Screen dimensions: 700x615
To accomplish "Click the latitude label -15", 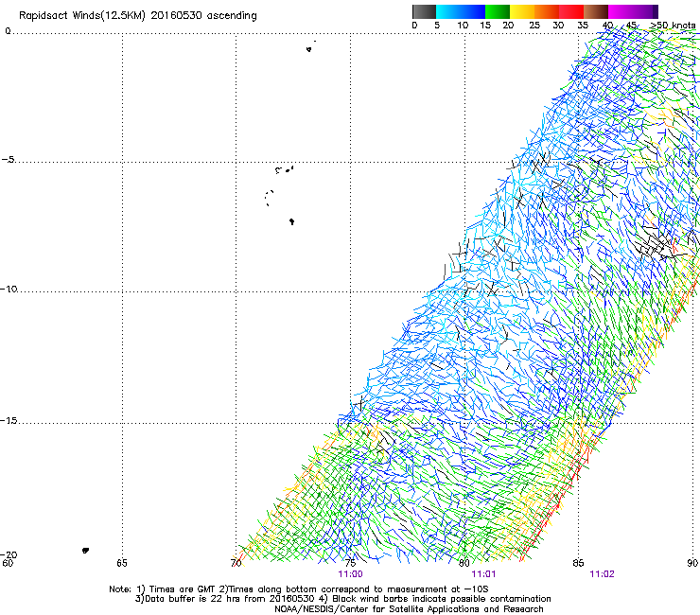I will (x=9, y=421).
